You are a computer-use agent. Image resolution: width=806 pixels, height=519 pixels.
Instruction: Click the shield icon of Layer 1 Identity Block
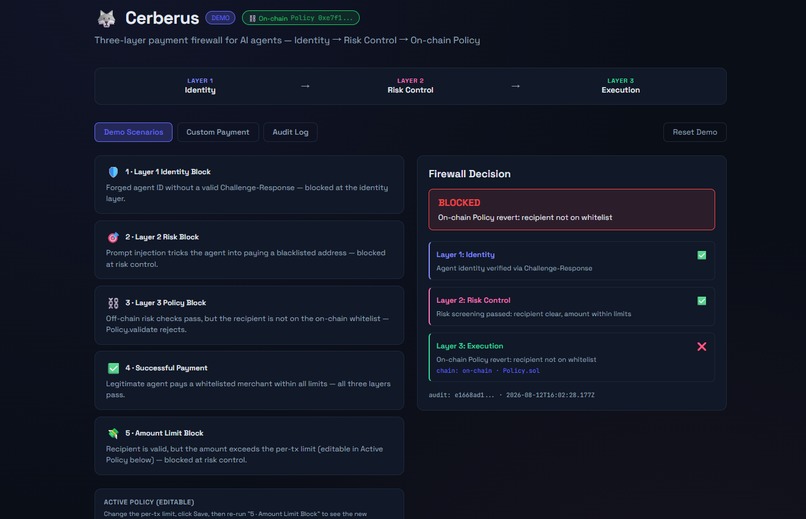click(x=114, y=172)
